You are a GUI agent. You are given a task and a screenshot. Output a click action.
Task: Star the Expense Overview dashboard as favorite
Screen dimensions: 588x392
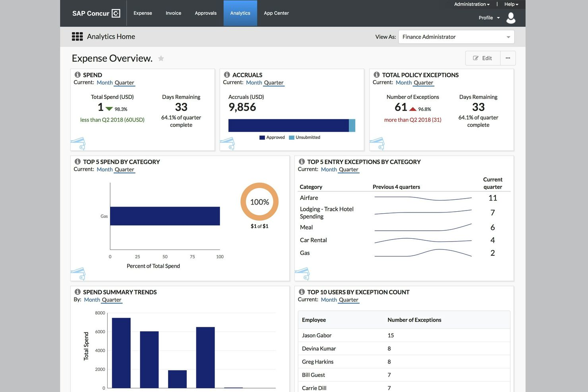[x=161, y=58]
